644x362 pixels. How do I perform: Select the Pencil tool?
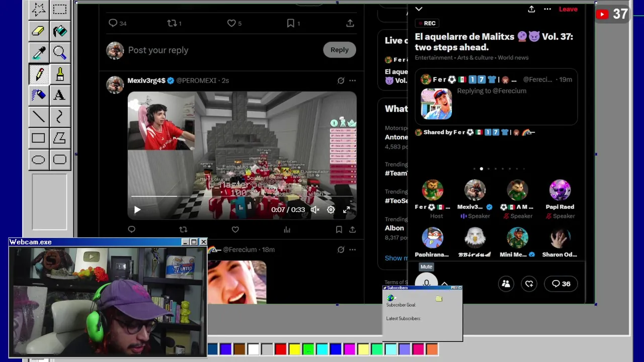[38, 74]
